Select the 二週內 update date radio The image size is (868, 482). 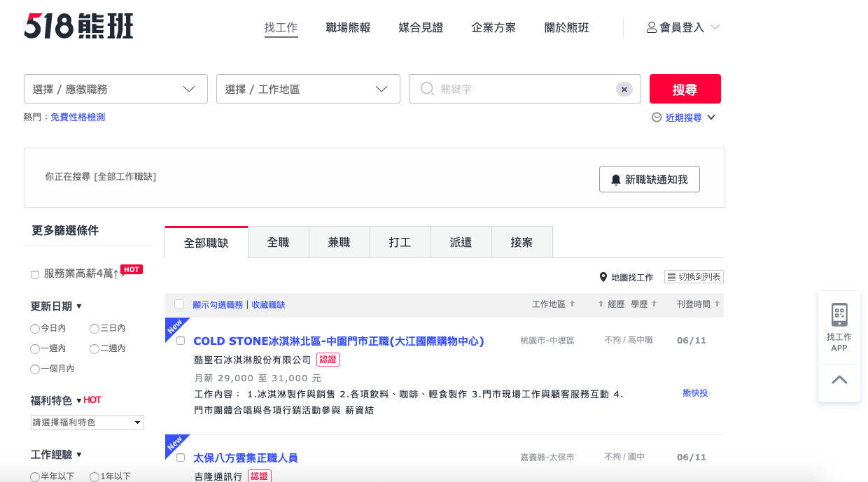(94, 348)
